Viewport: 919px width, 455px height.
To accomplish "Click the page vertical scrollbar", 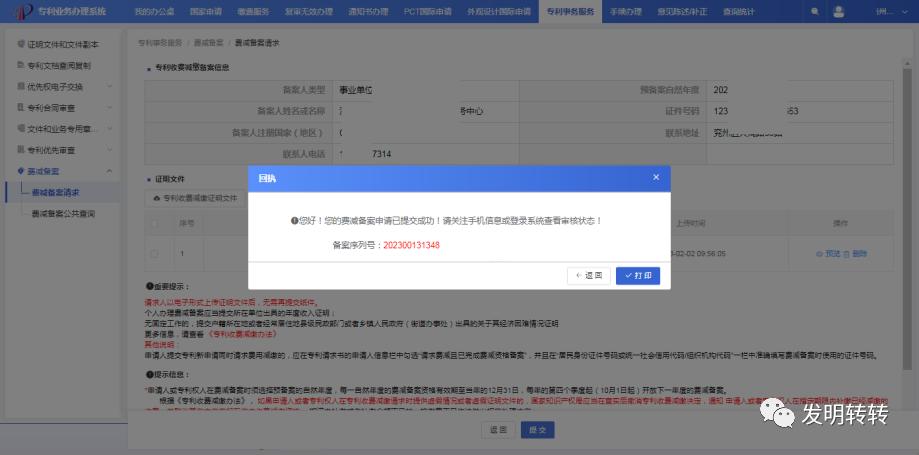I will point(908,219).
